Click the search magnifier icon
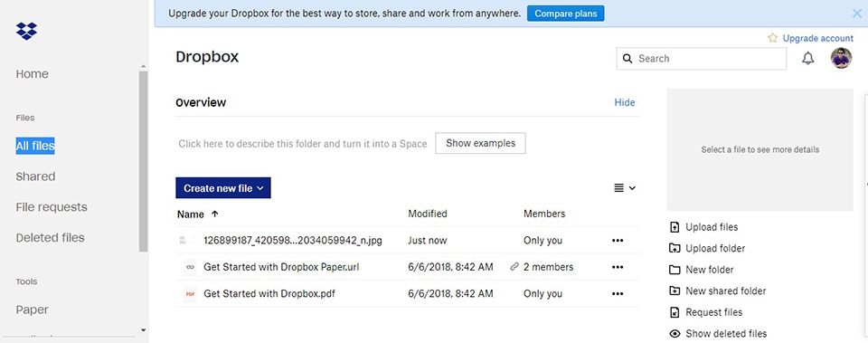The image size is (868, 343). pos(627,58)
